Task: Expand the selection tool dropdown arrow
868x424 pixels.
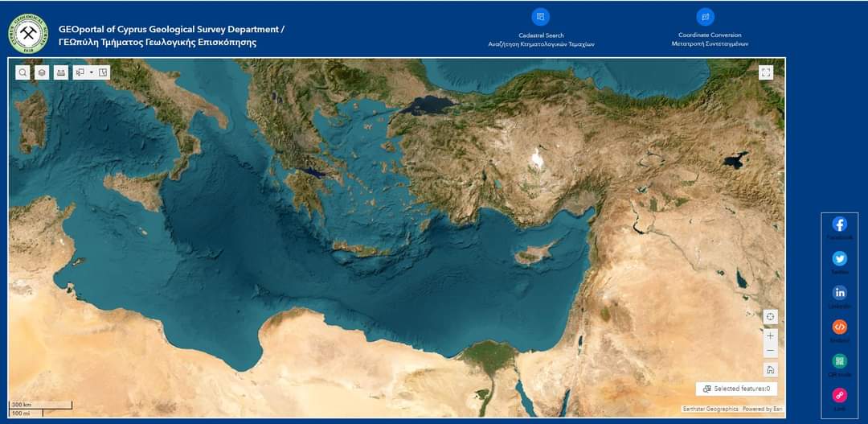Action: (x=92, y=72)
